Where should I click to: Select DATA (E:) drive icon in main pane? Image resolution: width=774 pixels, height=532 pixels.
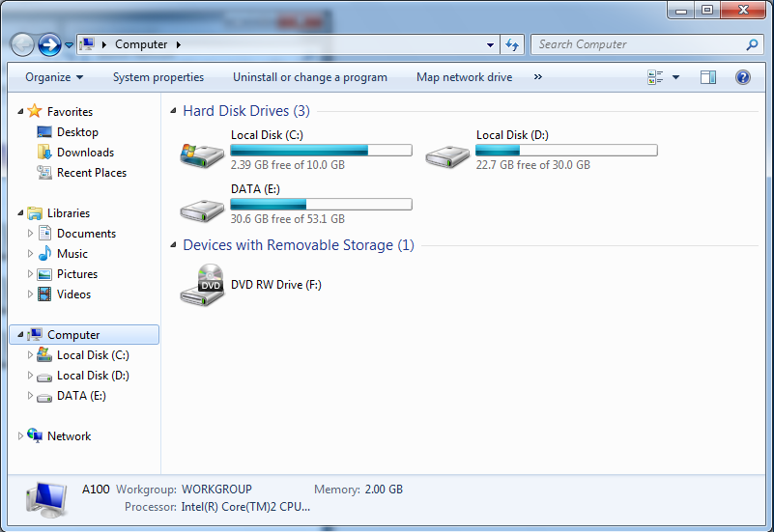202,210
